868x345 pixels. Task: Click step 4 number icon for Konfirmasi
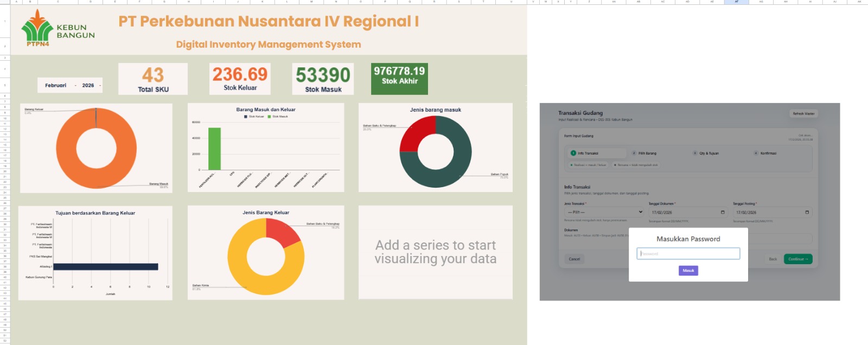point(756,153)
